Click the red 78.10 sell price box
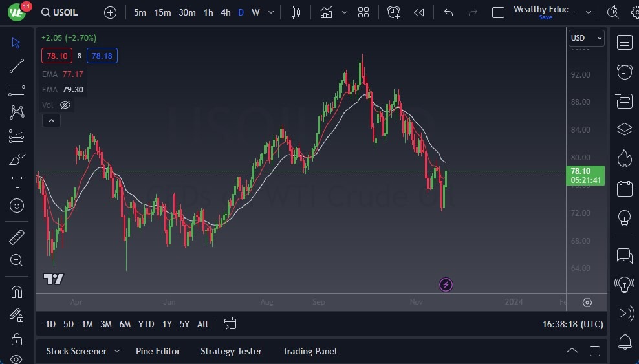 [57, 56]
